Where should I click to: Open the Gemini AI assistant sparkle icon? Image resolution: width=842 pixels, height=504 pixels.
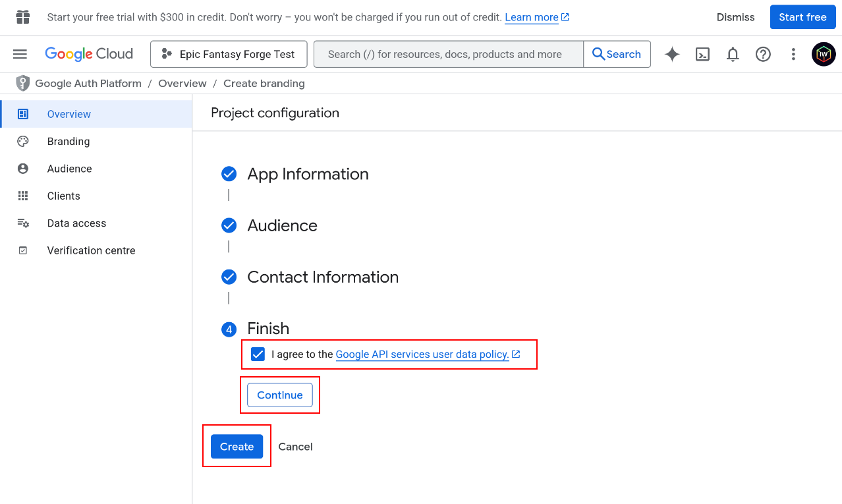[x=672, y=54]
